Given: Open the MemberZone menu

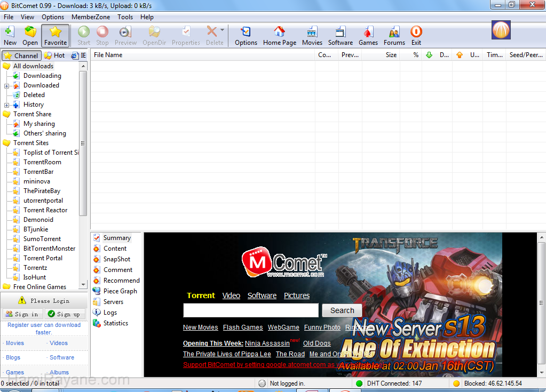Looking at the screenshot, I should click(x=91, y=17).
